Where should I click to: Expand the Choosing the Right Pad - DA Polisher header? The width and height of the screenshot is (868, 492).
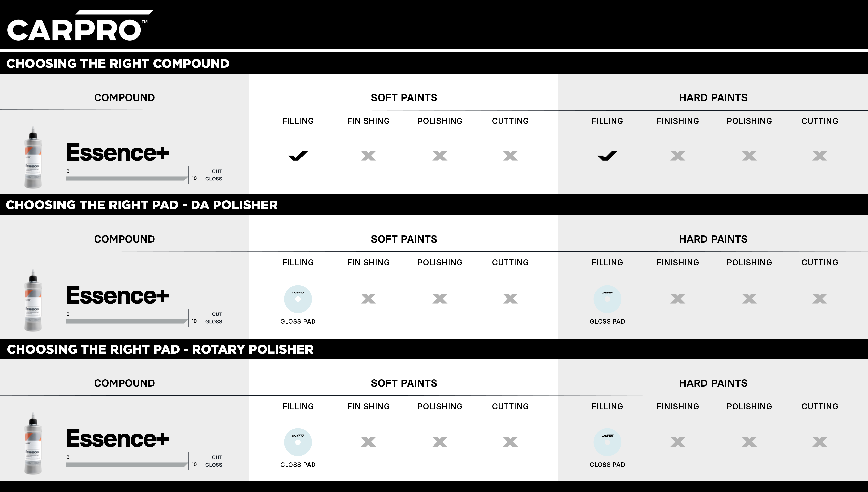pyautogui.click(x=142, y=205)
